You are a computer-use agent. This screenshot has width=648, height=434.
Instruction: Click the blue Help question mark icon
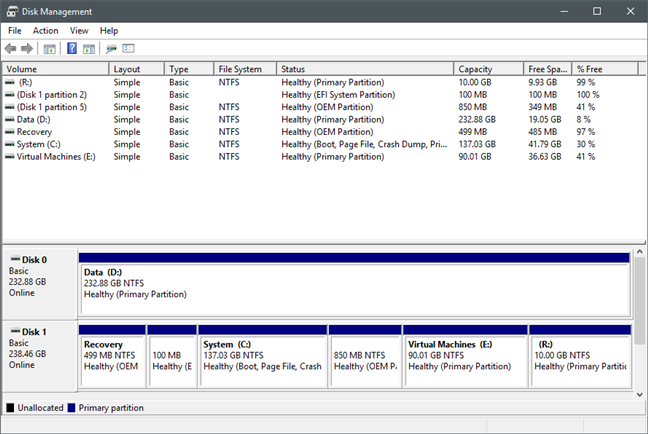tap(72, 48)
